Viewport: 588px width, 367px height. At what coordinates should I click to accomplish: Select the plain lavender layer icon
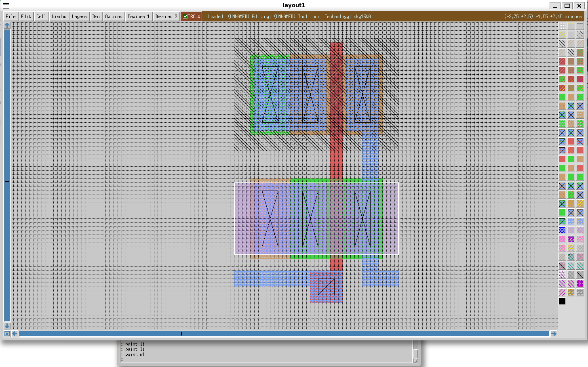[571, 230]
